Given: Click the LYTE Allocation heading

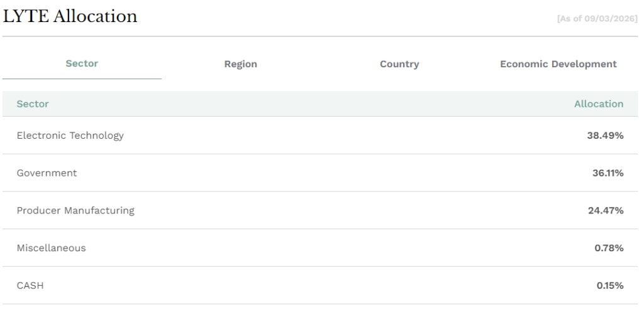Looking at the screenshot, I should pyautogui.click(x=70, y=16).
